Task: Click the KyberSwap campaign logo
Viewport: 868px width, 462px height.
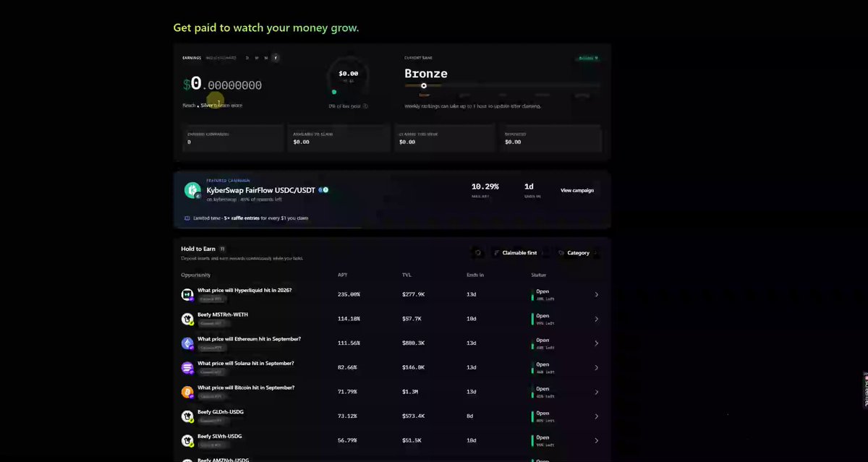Action: click(192, 190)
